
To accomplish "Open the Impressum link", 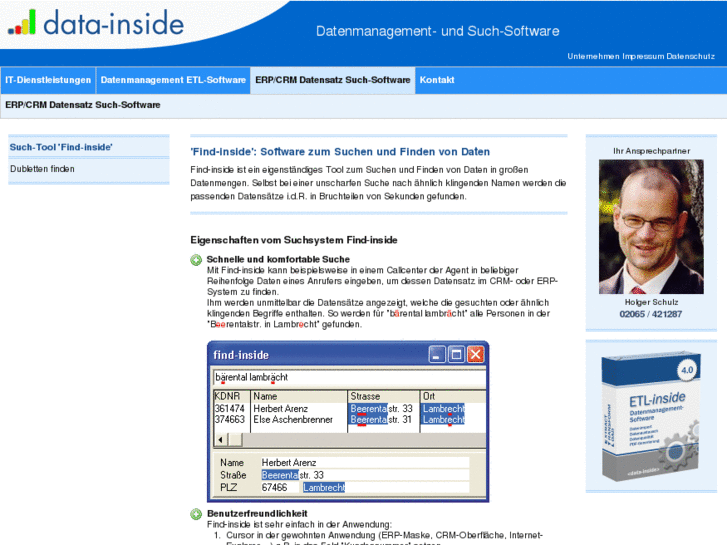I will tap(643, 56).
